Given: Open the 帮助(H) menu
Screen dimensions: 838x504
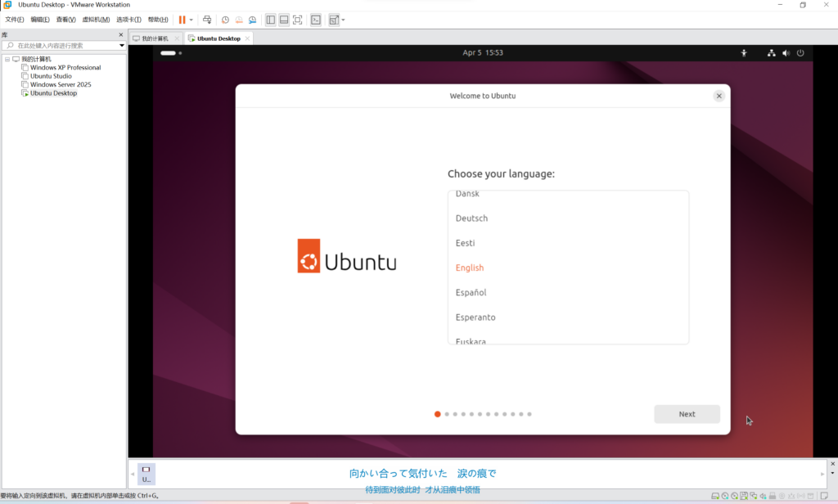Looking at the screenshot, I should tap(158, 20).
